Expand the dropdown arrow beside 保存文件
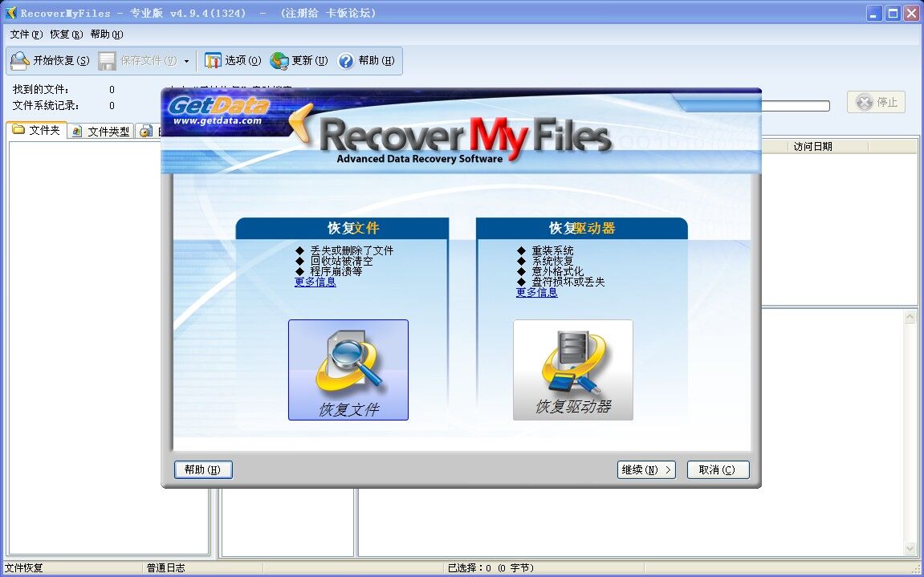This screenshot has height=577, width=924. [x=186, y=61]
